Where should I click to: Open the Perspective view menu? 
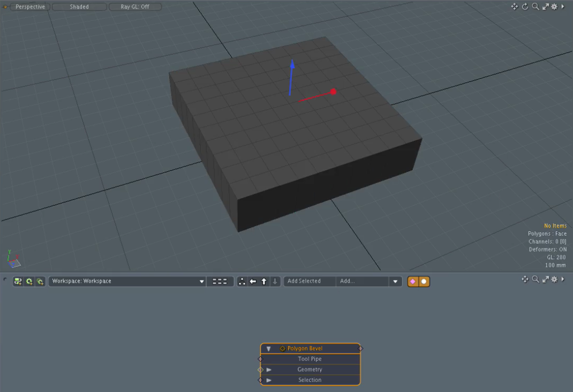[x=30, y=7]
